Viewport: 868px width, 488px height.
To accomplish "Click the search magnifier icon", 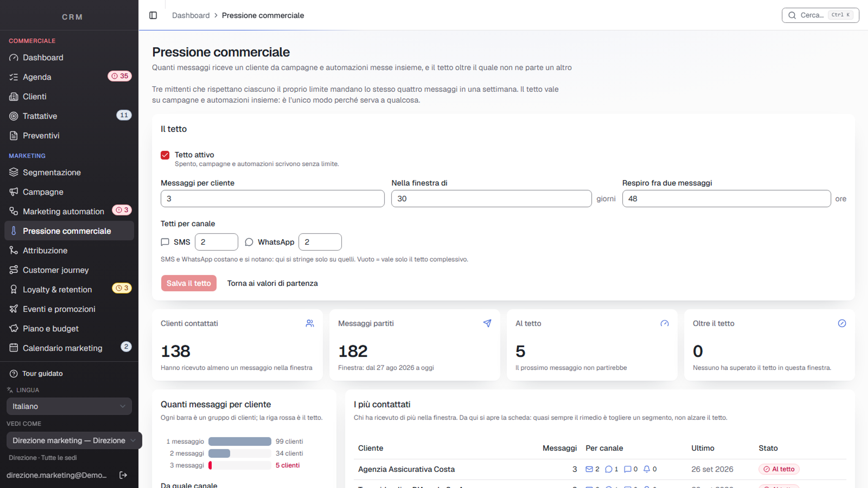I will pyautogui.click(x=792, y=15).
